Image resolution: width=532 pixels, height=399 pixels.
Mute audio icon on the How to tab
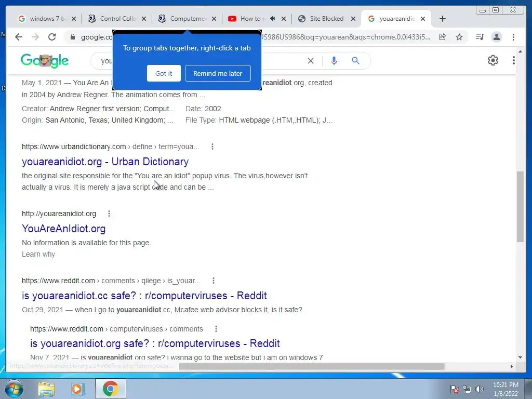(x=272, y=19)
